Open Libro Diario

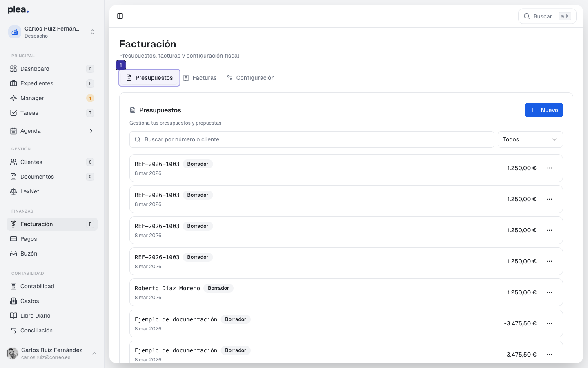[x=52, y=316]
